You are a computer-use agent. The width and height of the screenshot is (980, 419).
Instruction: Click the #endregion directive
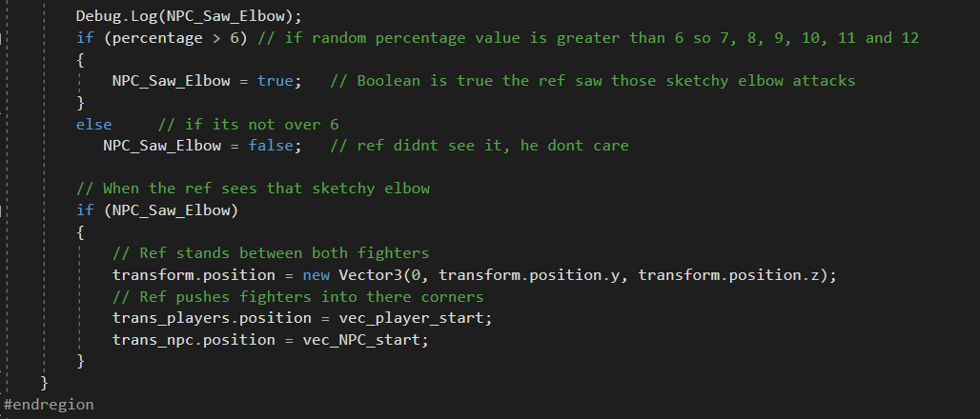point(49,405)
